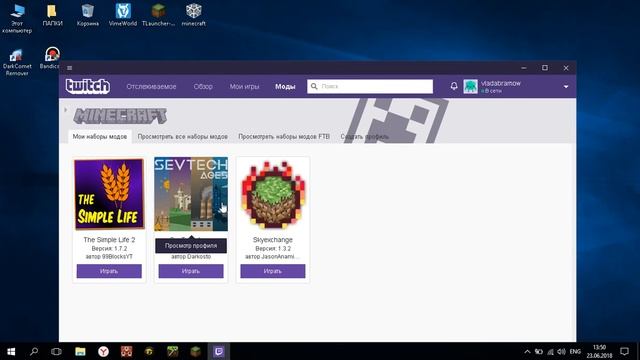Open the hamburger menu in Twitch title bar
Screen dimensions: 640x360
coord(70,68)
